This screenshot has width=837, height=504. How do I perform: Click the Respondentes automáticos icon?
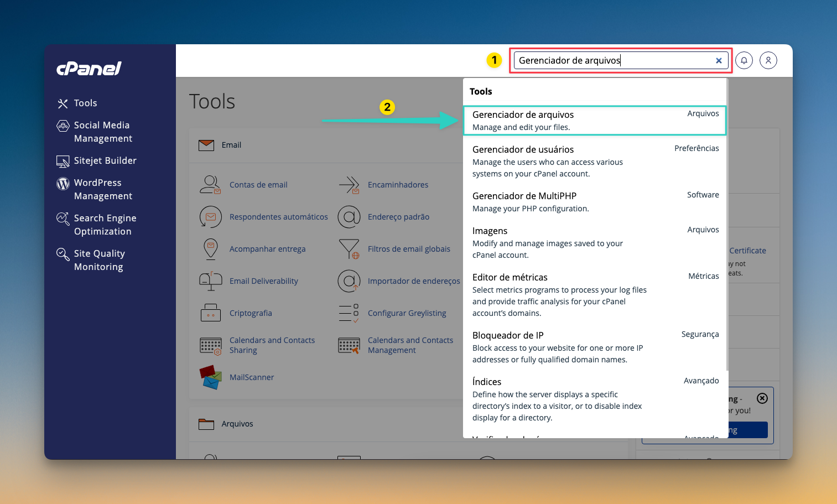[x=210, y=217]
